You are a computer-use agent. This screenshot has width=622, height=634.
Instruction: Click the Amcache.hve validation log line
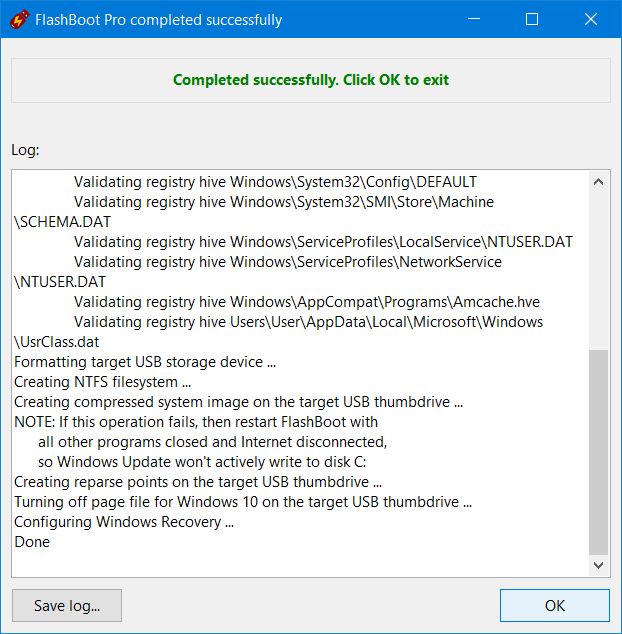coord(307,302)
